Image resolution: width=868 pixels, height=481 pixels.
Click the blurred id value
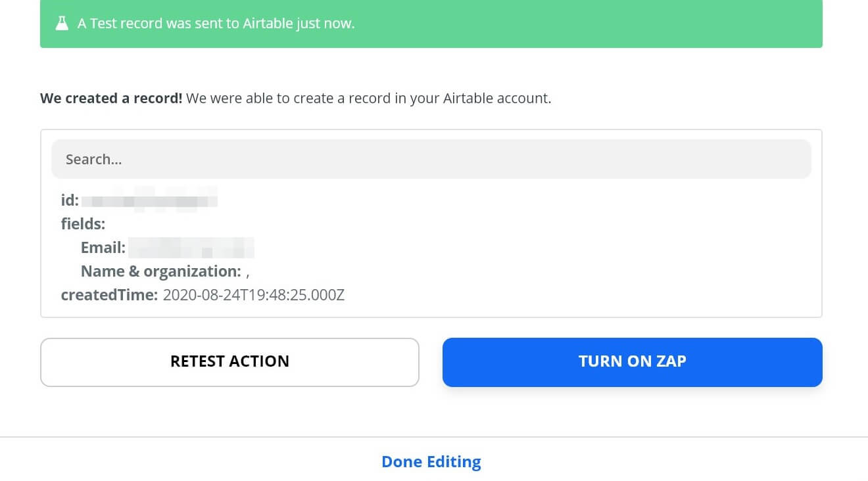click(151, 200)
